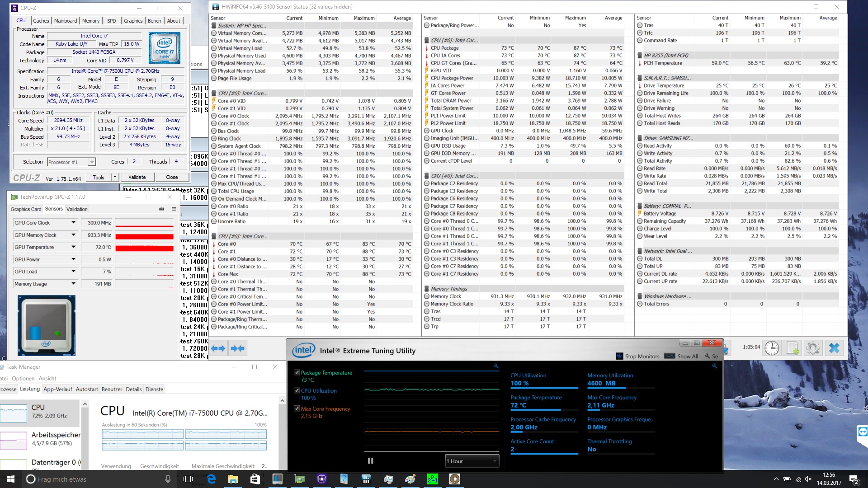Click GPU-Z screenshot camera icon
868x488 pixels.
(162, 209)
